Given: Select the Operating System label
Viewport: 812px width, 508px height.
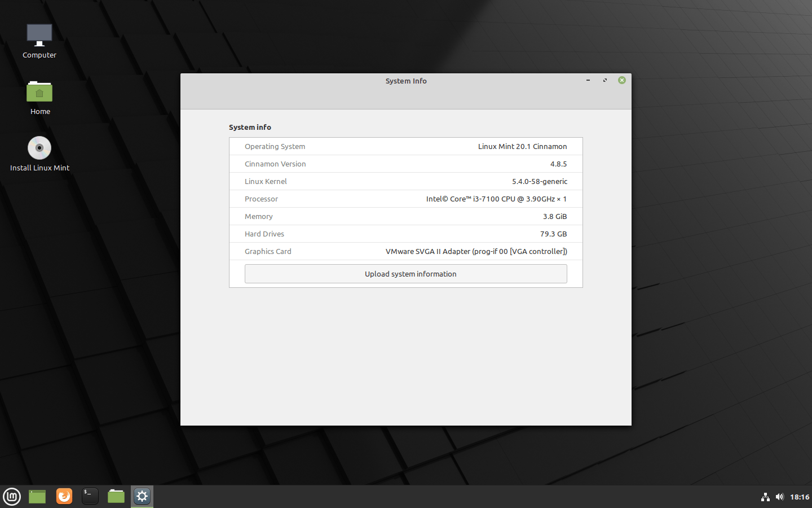Looking at the screenshot, I should 275,146.
